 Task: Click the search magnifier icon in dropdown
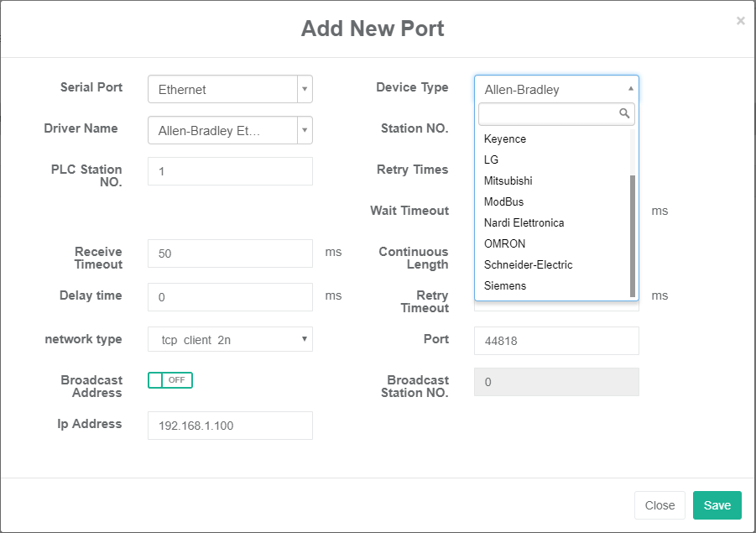[624, 113]
